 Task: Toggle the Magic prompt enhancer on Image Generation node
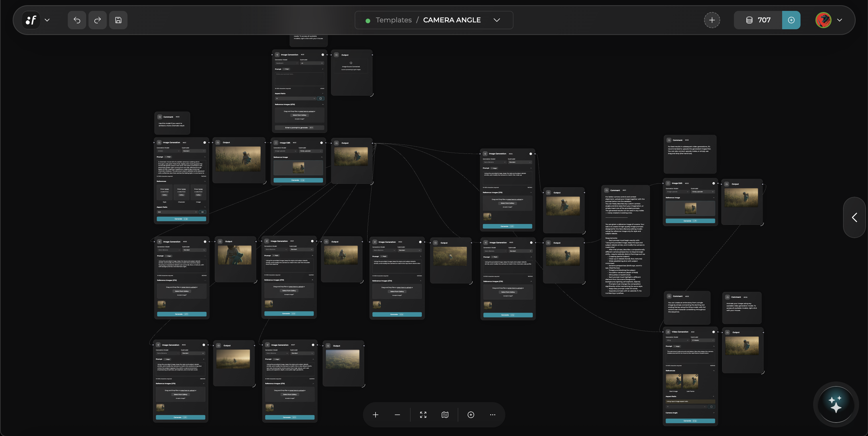point(168,157)
